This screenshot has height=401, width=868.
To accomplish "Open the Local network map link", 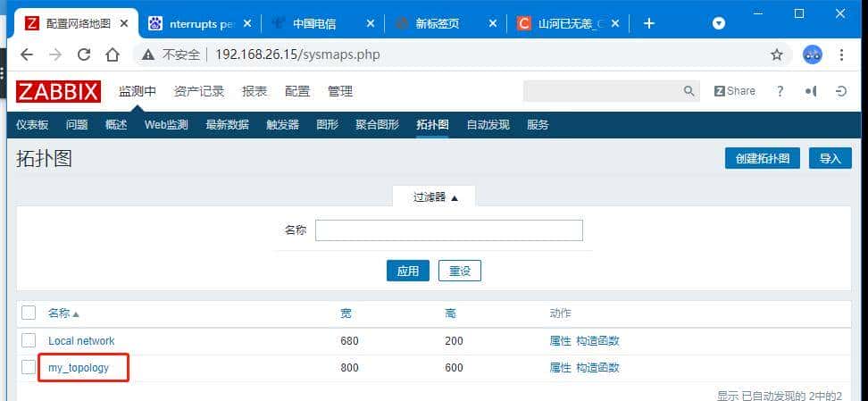I will point(81,340).
